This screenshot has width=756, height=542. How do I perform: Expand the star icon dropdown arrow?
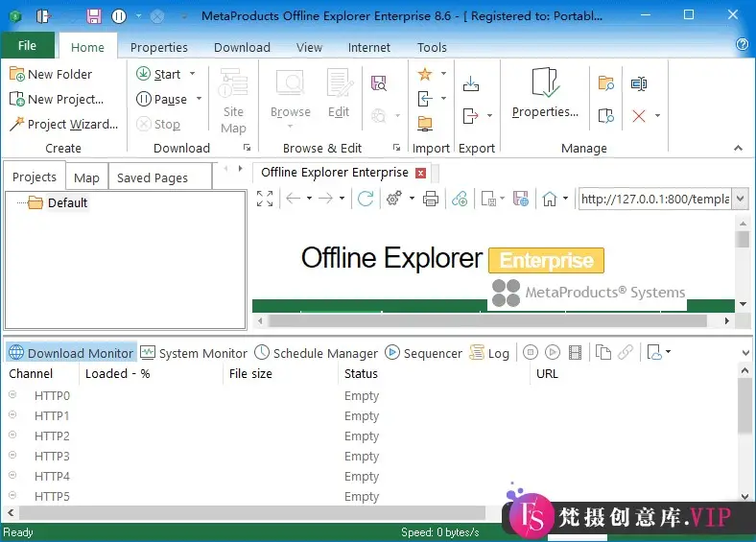pos(443,74)
